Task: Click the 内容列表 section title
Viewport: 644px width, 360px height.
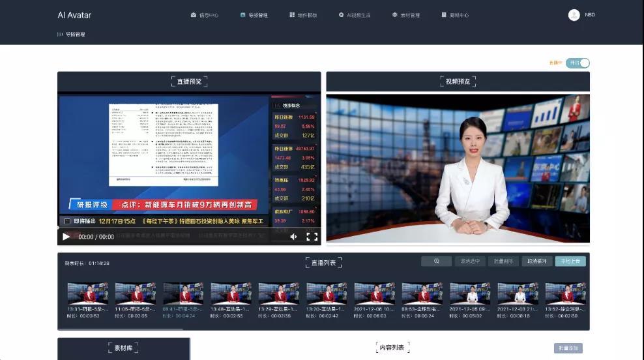Action: (392, 348)
